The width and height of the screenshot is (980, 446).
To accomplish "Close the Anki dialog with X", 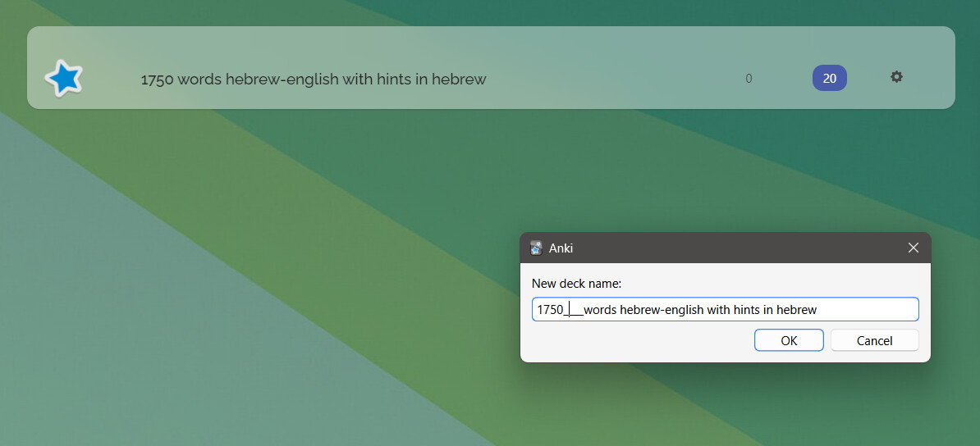I will pyautogui.click(x=914, y=248).
